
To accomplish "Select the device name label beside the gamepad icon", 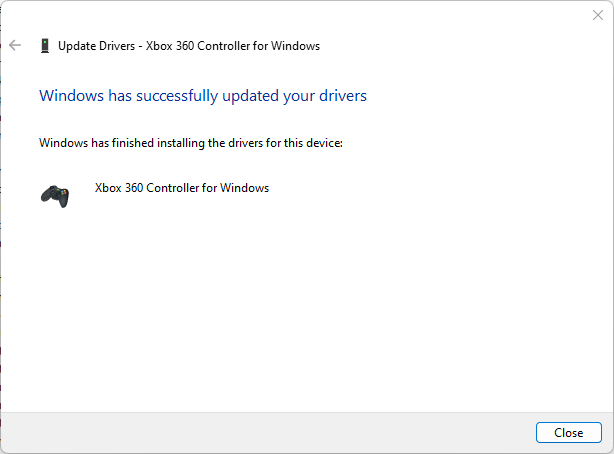I will point(181,187).
